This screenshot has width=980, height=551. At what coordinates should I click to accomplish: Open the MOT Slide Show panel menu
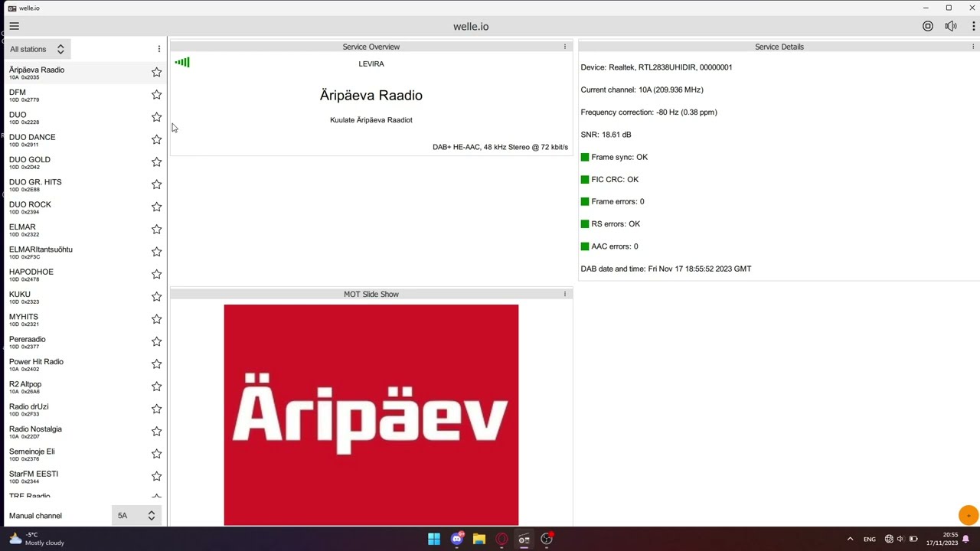click(565, 294)
